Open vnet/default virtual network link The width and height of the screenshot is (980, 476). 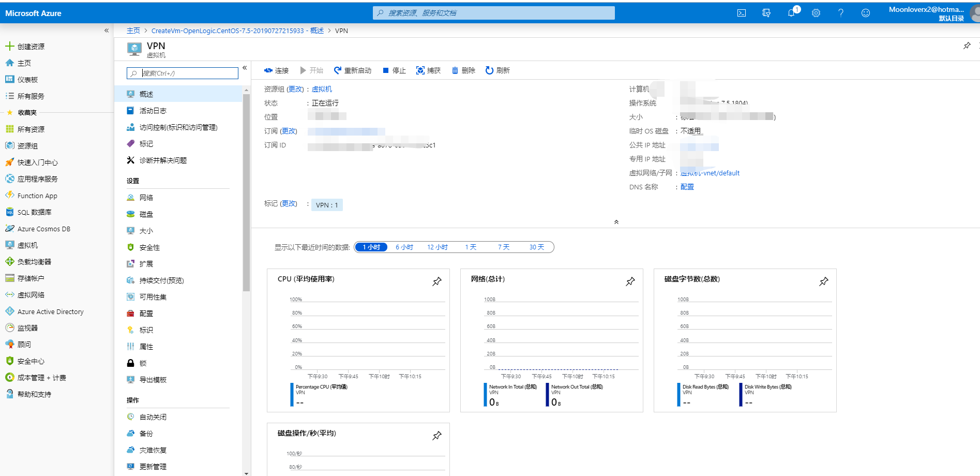(x=710, y=173)
